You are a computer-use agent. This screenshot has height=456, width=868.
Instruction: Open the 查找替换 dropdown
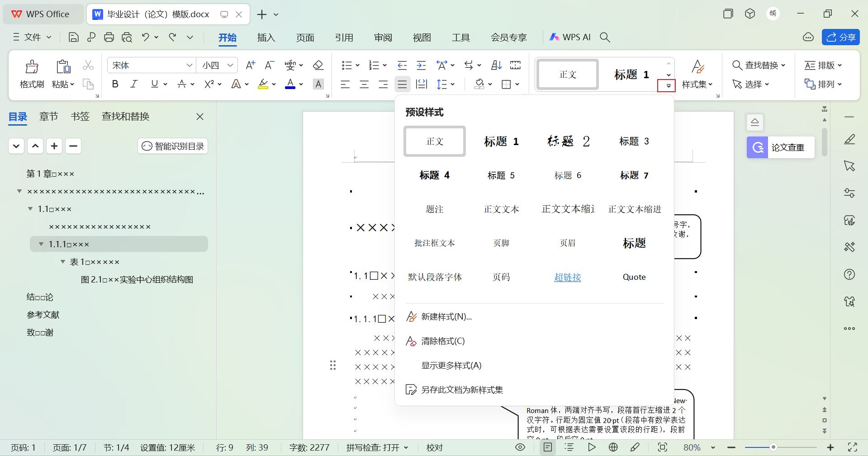pyautogui.click(x=759, y=65)
